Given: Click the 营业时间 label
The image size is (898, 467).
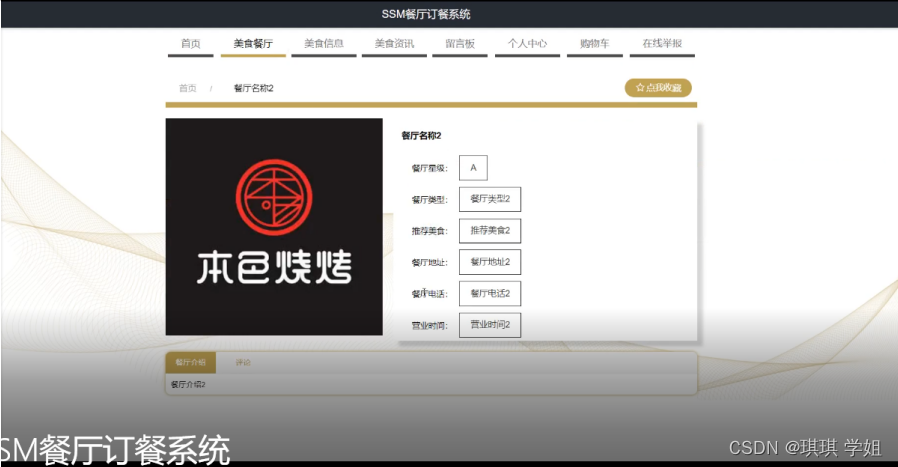Looking at the screenshot, I should (430, 326).
